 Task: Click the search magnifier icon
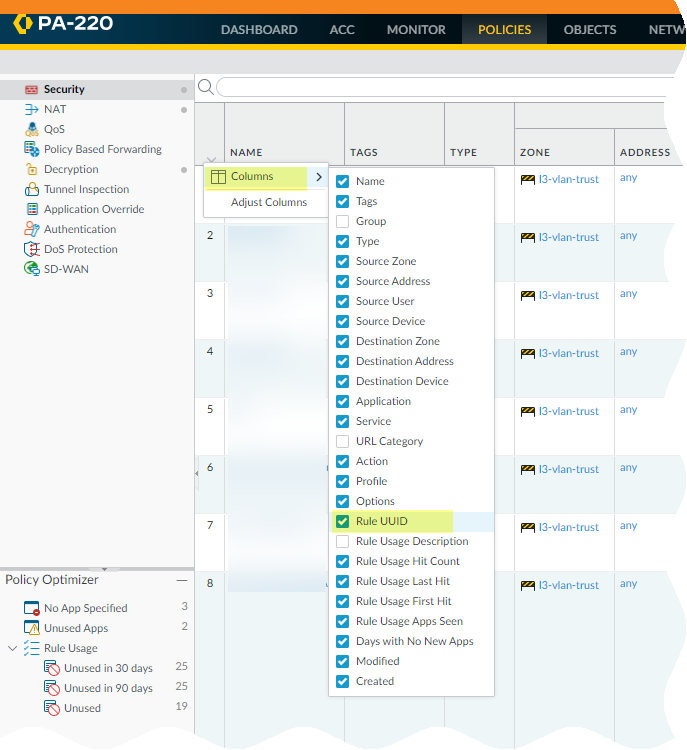pos(206,87)
